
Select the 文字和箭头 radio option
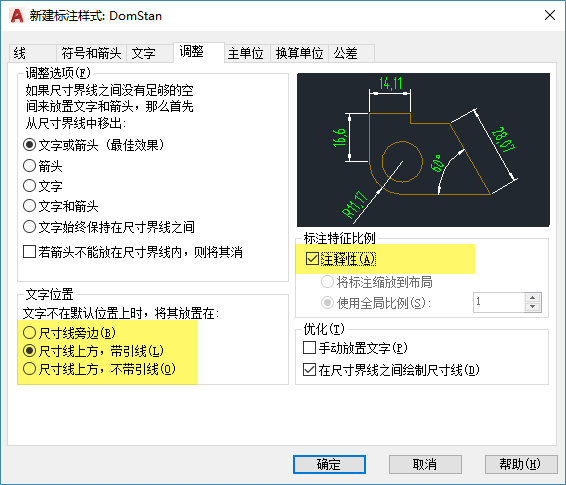(61, 206)
